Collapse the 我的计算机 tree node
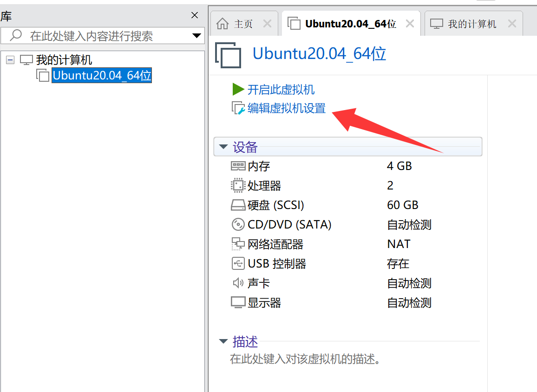Image resolution: width=537 pixels, height=392 pixels. point(10,60)
